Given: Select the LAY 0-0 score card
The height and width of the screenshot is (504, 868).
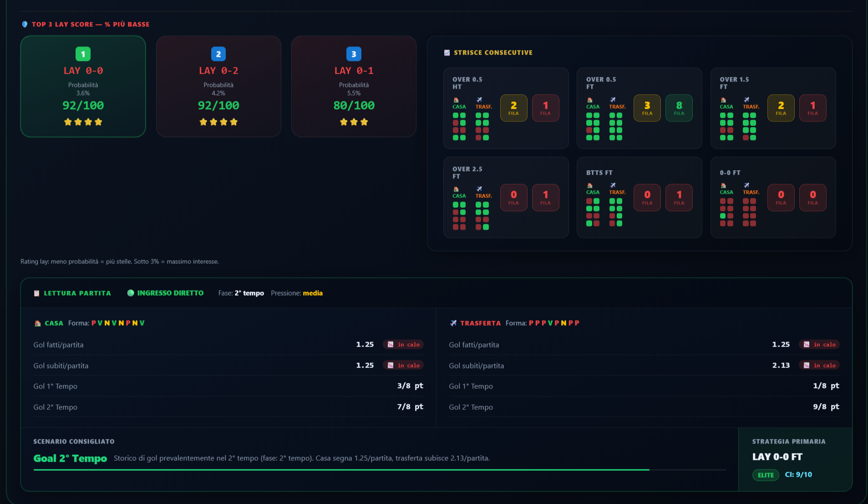Looking at the screenshot, I should tap(83, 86).
